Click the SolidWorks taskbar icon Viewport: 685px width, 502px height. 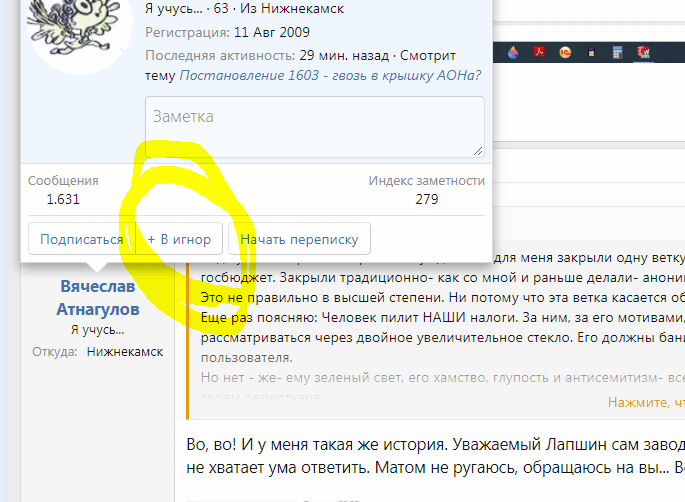pos(645,52)
